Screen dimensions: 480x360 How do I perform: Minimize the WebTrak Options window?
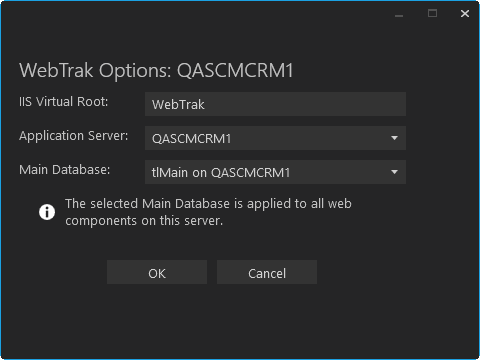pos(399,14)
